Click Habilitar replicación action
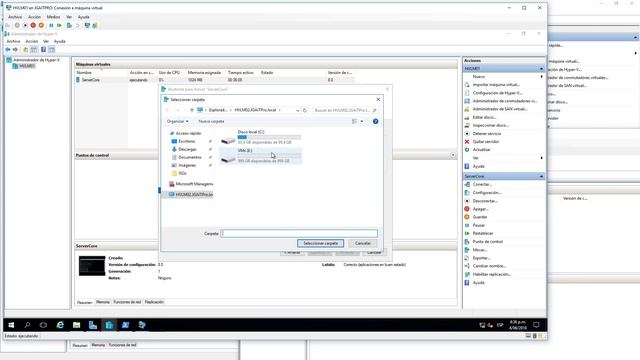The height and width of the screenshot is (360, 640). tap(491, 274)
